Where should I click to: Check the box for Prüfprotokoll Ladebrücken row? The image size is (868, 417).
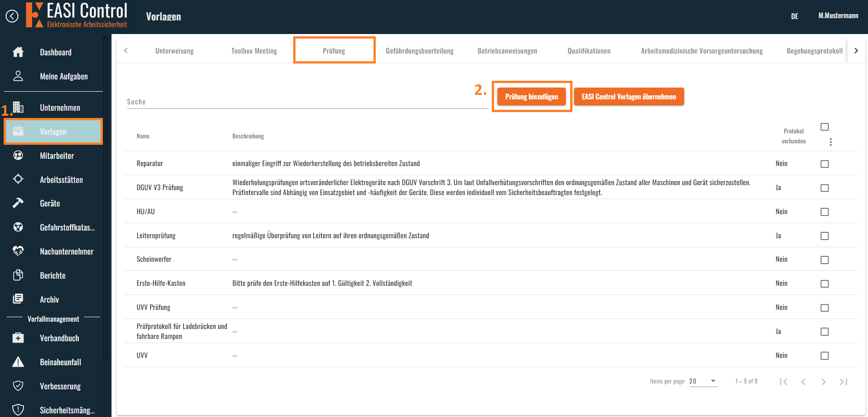tap(824, 332)
